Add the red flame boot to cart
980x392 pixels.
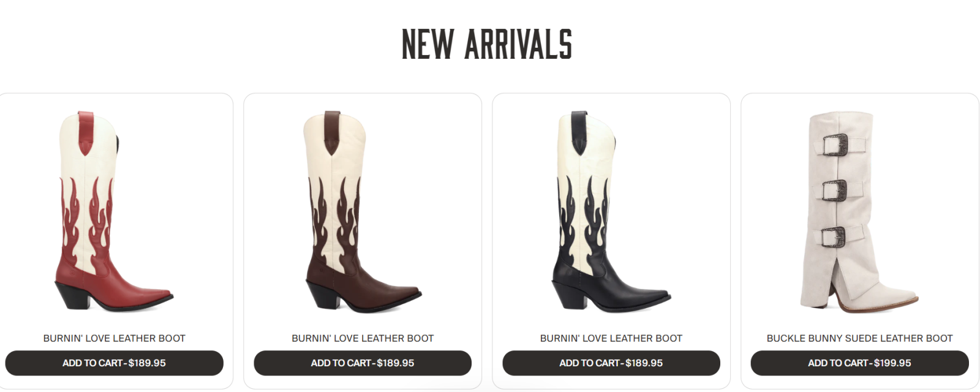(114, 363)
